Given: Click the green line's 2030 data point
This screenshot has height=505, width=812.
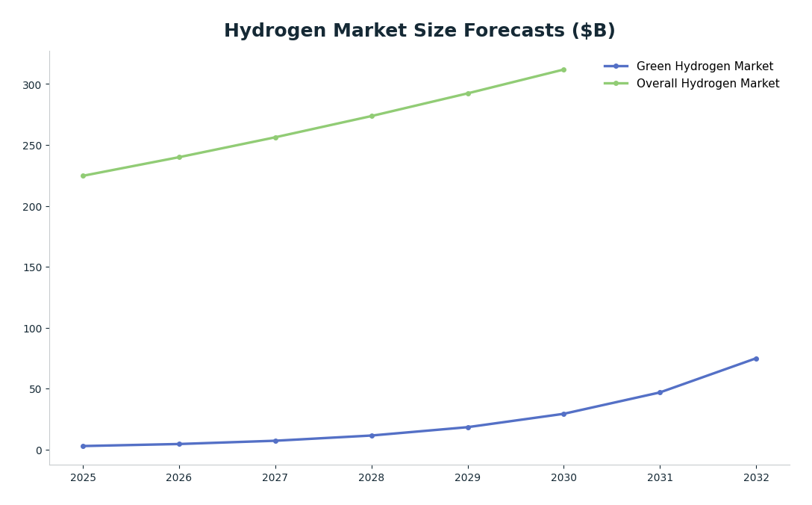Looking at the screenshot, I should click(x=563, y=69).
